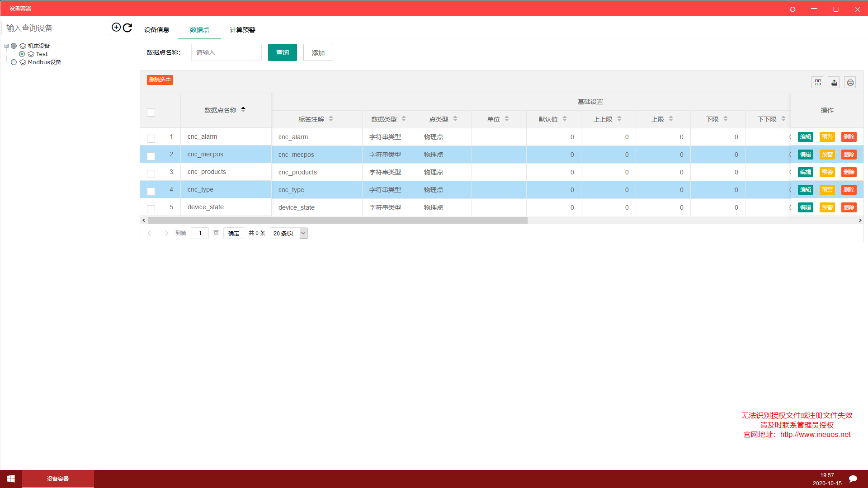Click refresh icon in title bar
The image size is (868, 488).
(x=793, y=9)
